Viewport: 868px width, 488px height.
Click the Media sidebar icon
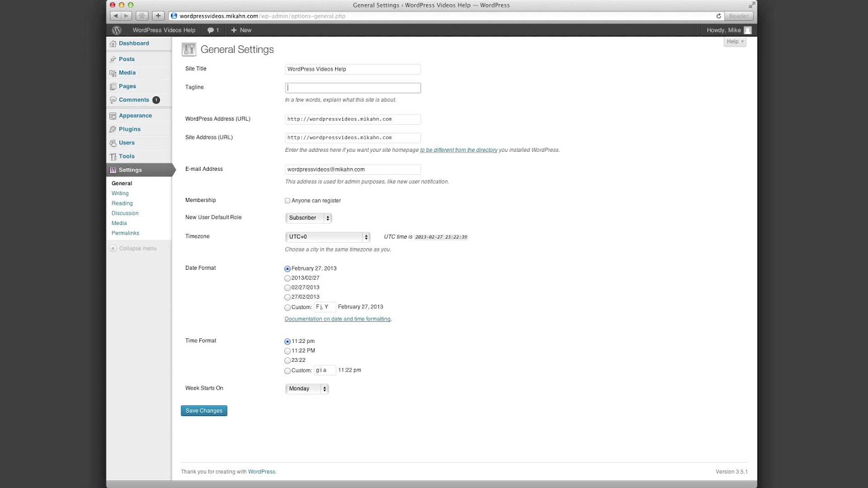click(x=113, y=73)
